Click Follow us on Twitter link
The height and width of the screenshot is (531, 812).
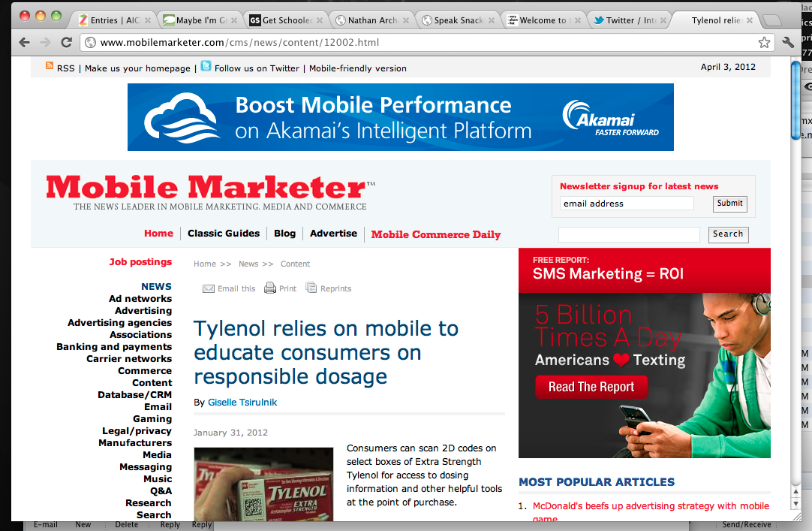coord(257,68)
